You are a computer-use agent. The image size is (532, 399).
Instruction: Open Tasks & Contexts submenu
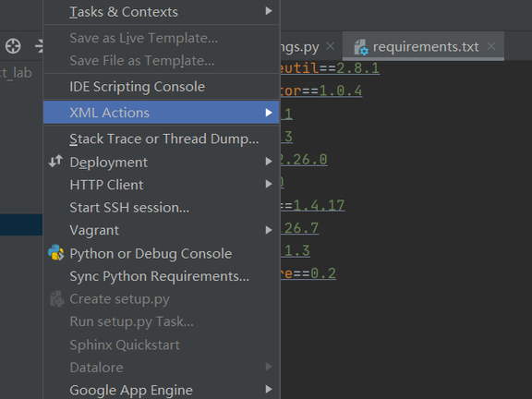pyautogui.click(x=161, y=12)
